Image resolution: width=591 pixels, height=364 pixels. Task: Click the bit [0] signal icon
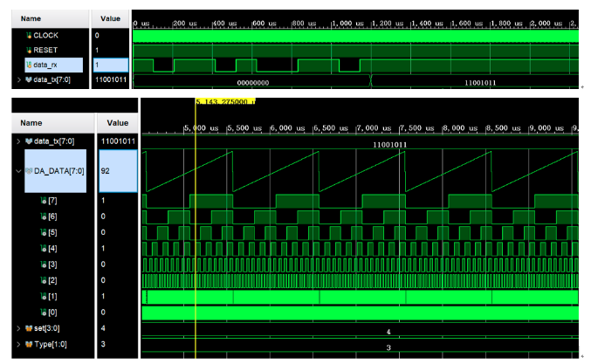click(x=44, y=312)
